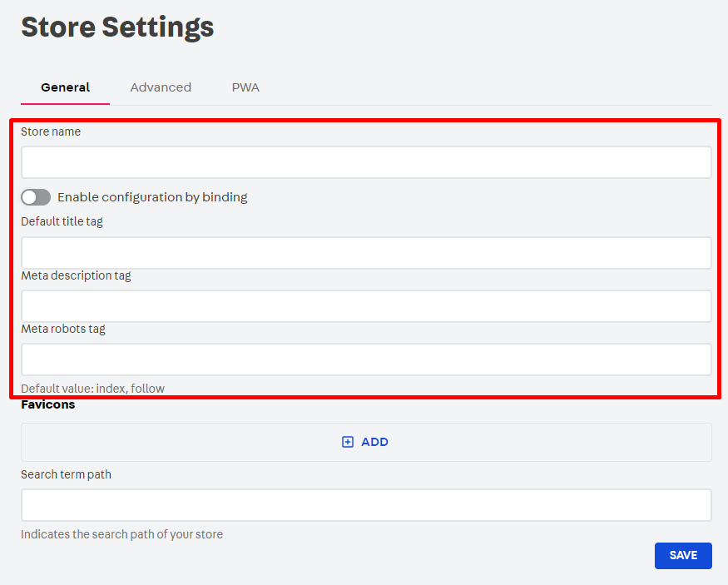728x585 pixels.
Task: Focus the Meta robots tag input
Action: 366,359
